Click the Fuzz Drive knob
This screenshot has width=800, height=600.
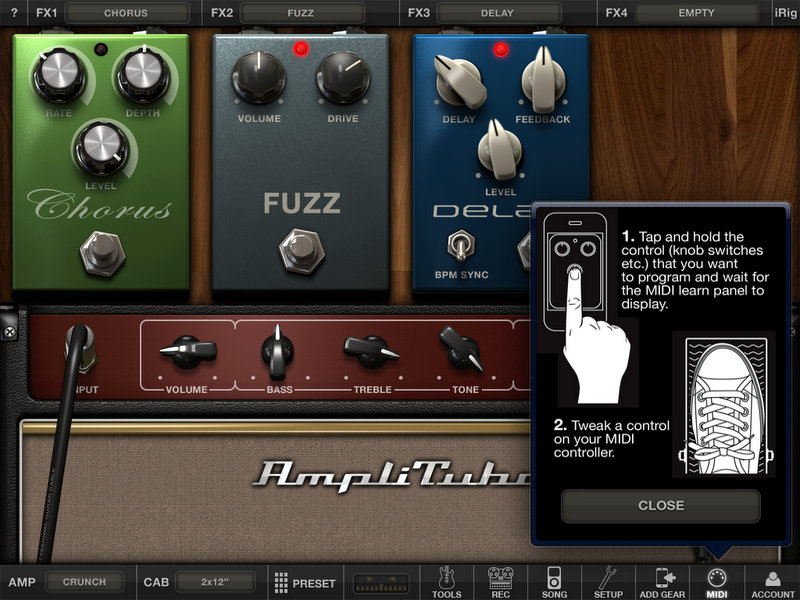pos(343,77)
